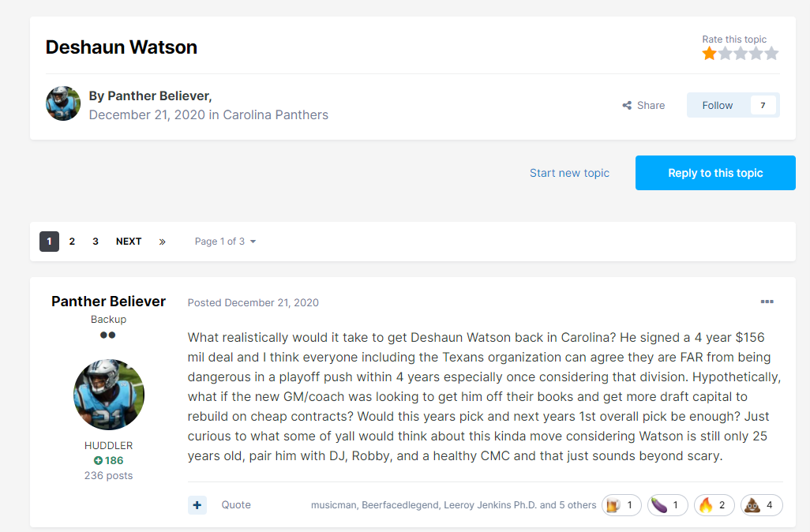Click the Share icon link

coord(643,105)
